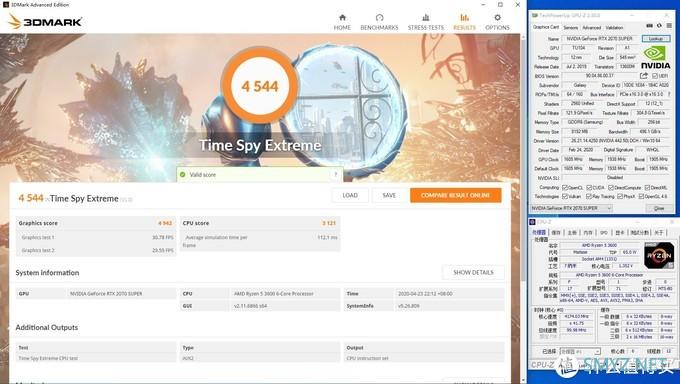Click the GPU-Z title bar app icon
Image resolution: width=680 pixels, height=384 pixels.
coord(534,15)
